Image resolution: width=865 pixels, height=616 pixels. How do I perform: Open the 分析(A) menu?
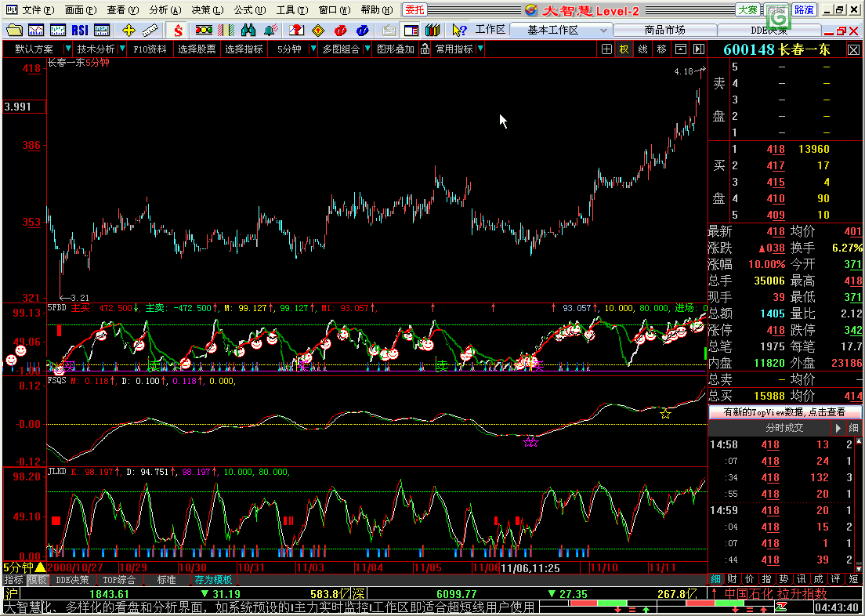coord(165,10)
